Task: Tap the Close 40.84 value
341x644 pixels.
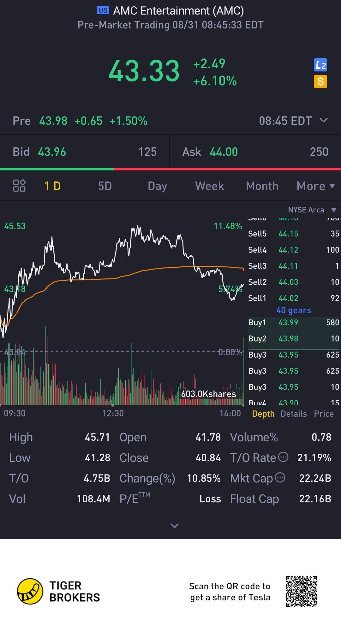Action: (x=208, y=458)
